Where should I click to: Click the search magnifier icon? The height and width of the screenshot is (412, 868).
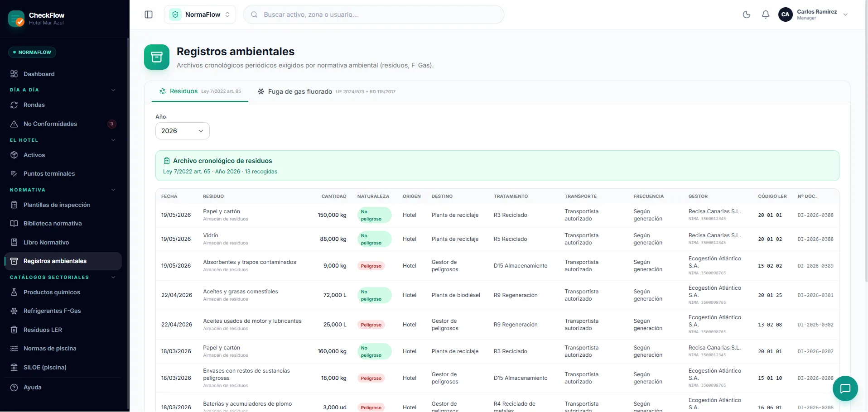[x=255, y=14]
